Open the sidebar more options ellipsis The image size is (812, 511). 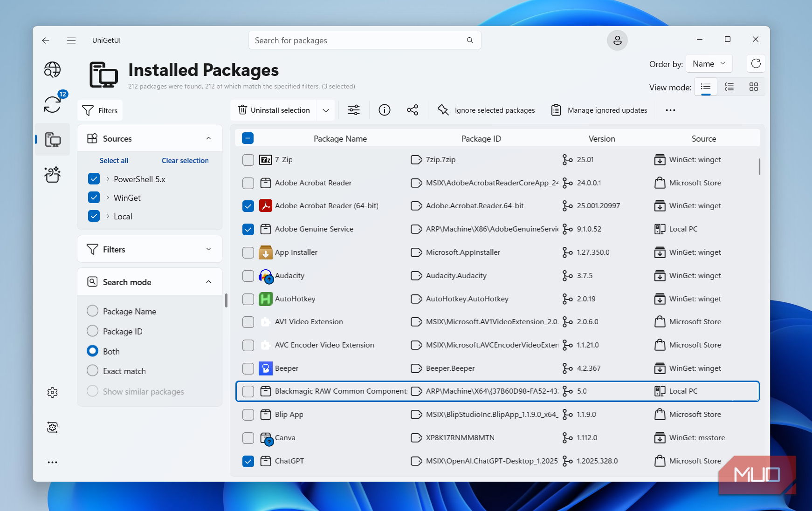[x=52, y=462]
